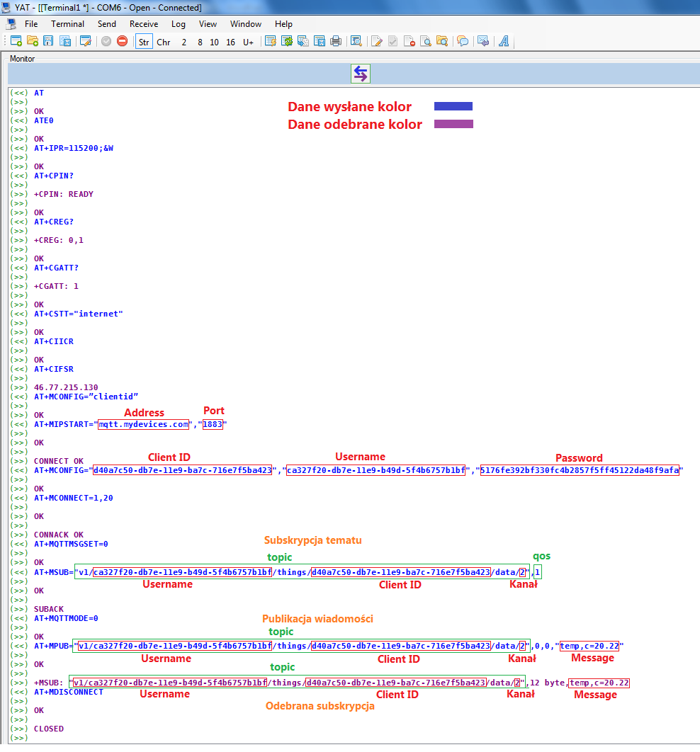Click the red Close/Stop port icon
The height and width of the screenshot is (752, 700).
123,41
